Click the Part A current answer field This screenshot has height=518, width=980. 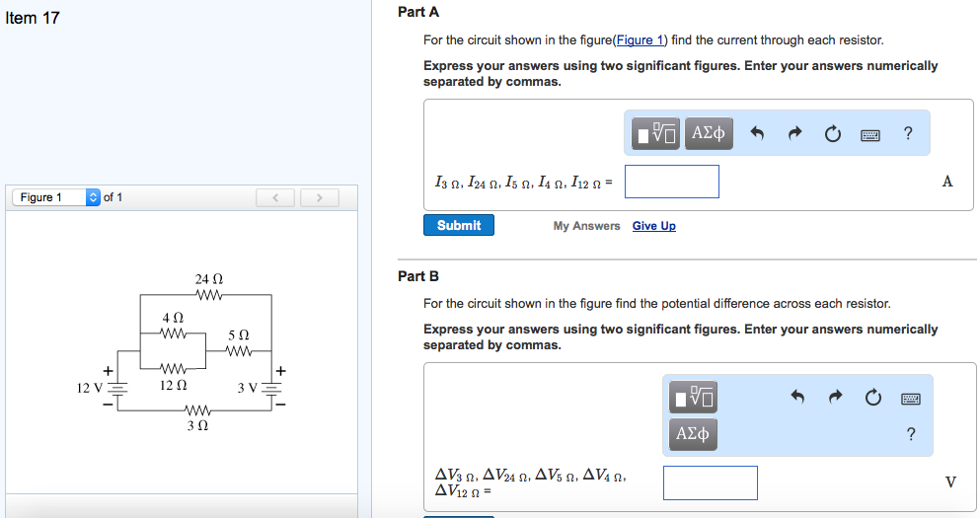click(x=671, y=182)
